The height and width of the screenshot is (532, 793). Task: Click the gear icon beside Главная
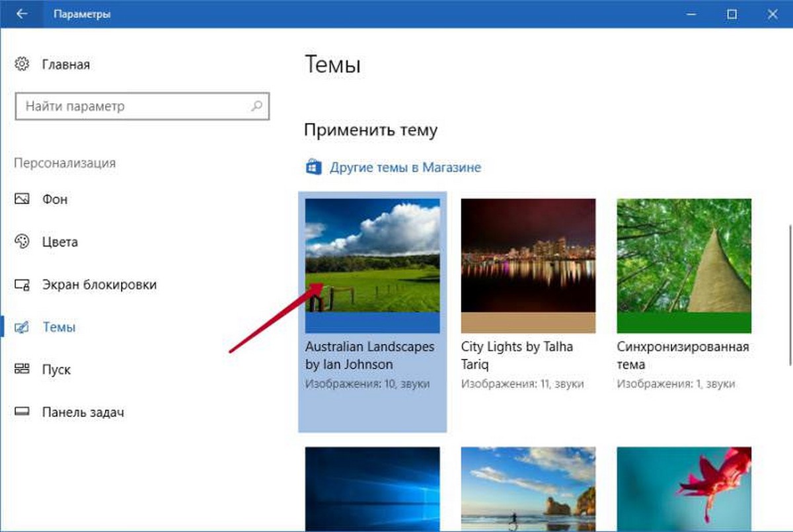[22, 64]
